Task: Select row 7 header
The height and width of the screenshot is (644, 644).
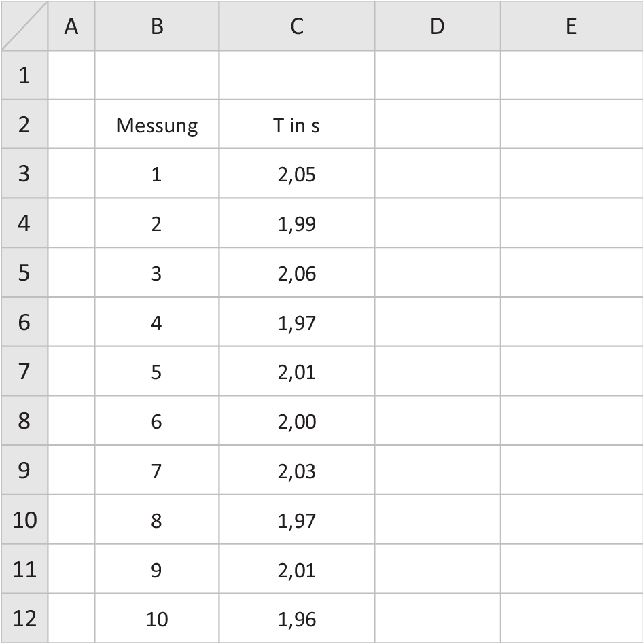Action: coord(24,372)
